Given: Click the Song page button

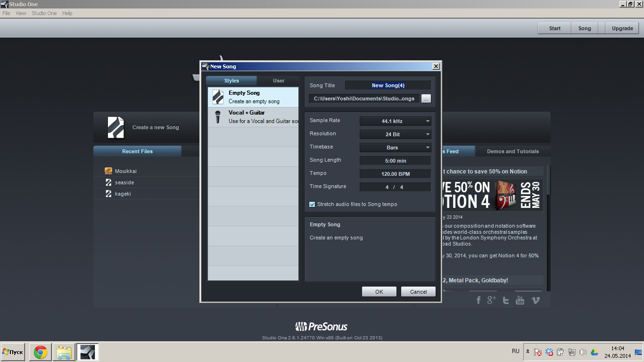Looking at the screenshot, I should pos(585,28).
